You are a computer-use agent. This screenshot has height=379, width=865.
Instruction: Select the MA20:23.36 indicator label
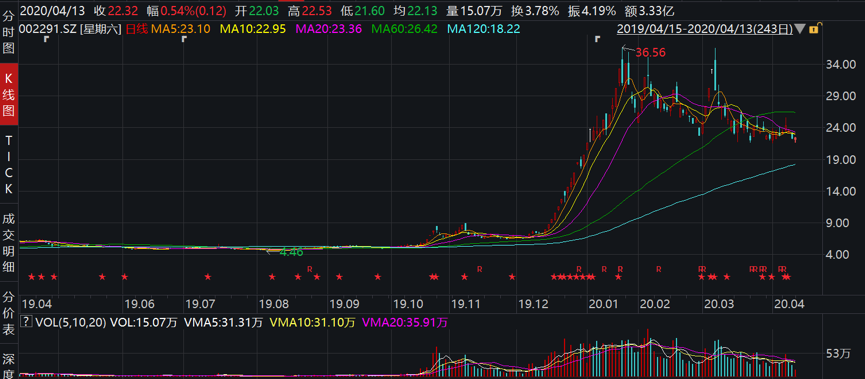(x=329, y=29)
